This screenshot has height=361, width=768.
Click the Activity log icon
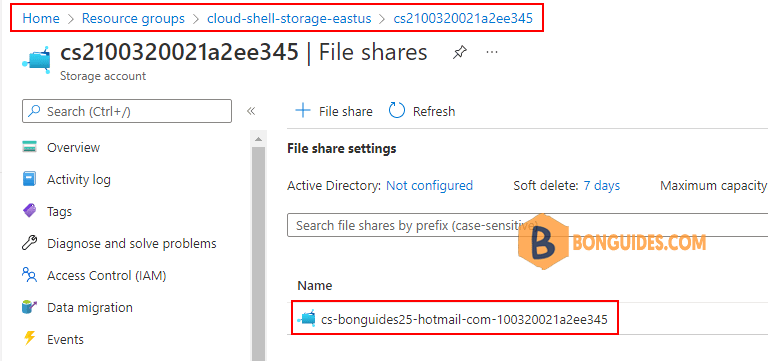[30, 179]
